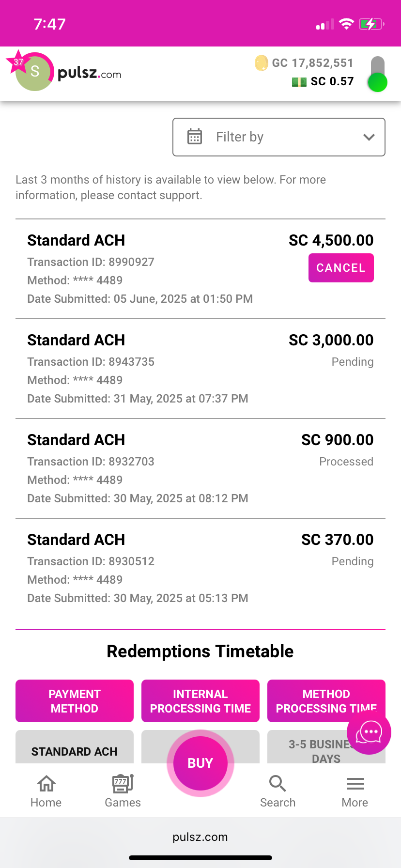401x868 pixels.
Task: Select the Payment Method column header
Action: pyautogui.click(x=75, y=701)
